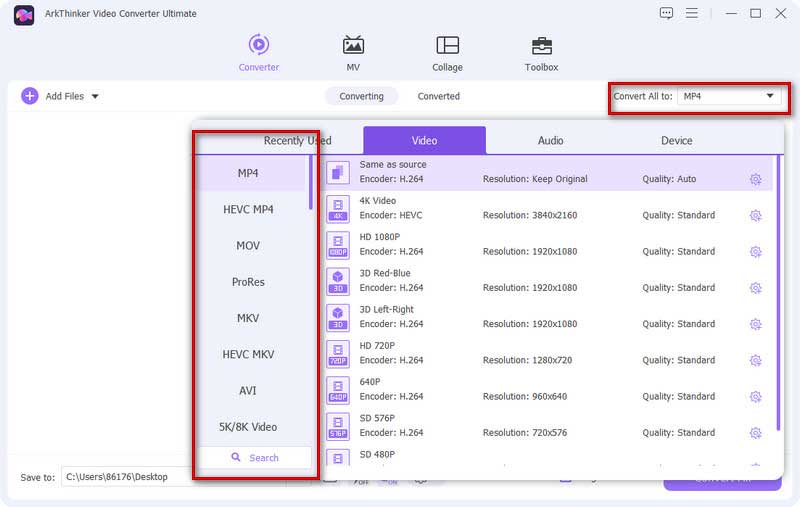Click the purple plus Add Files icon
Viewport: 800px width, 507px height.
click(x=30, y=96)
